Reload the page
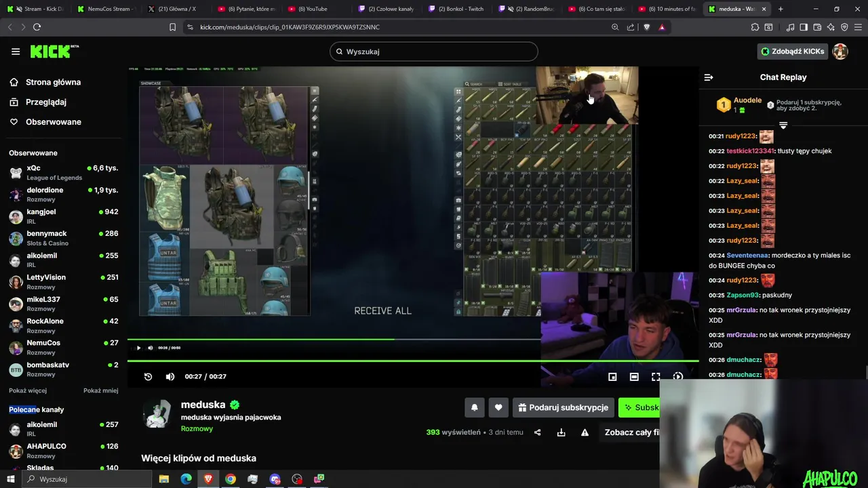 (37, 27)
